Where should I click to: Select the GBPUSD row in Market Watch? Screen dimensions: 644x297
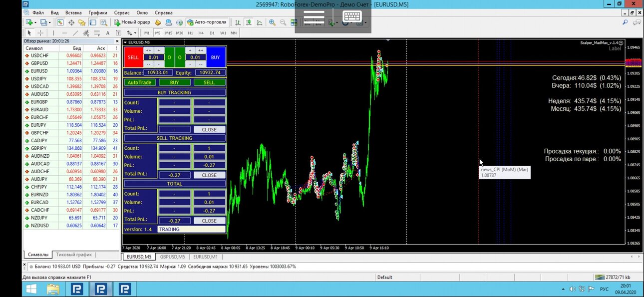click(x=70, y=63)
